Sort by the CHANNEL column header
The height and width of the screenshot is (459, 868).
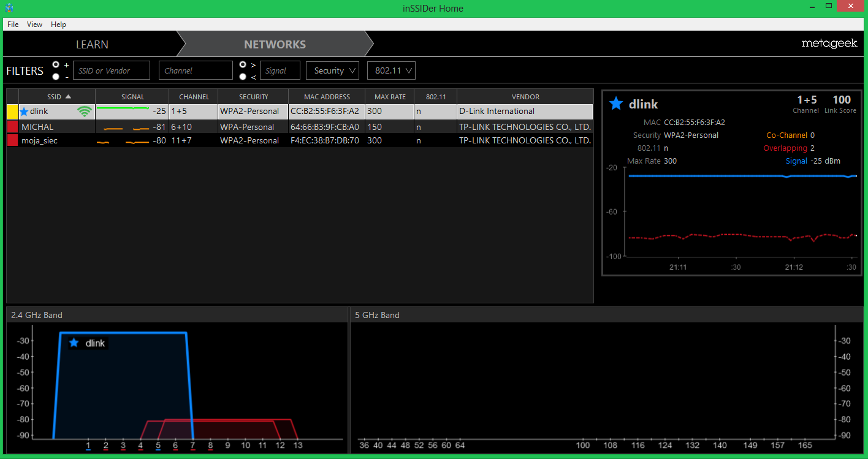[194, 97]
